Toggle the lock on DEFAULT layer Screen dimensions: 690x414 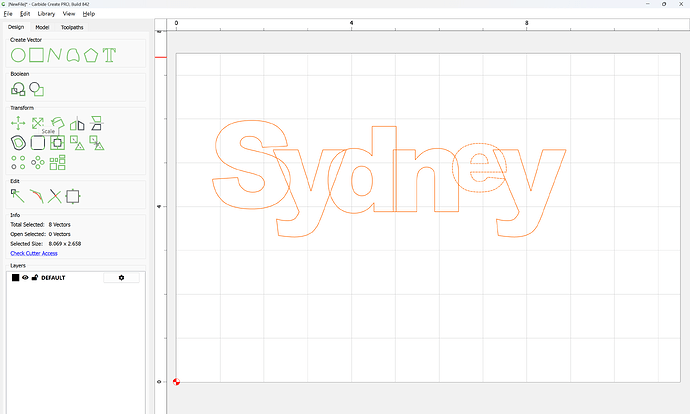34,277
